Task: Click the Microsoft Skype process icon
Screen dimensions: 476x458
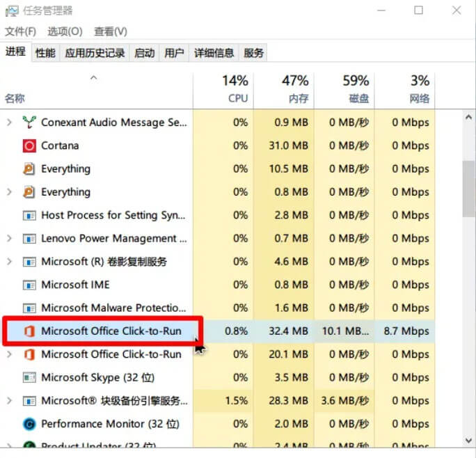Action: 29,377
